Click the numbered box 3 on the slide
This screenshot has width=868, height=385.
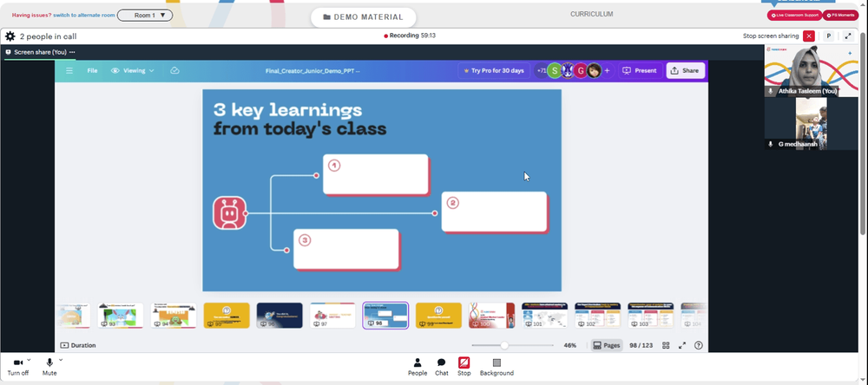(346, 249)
